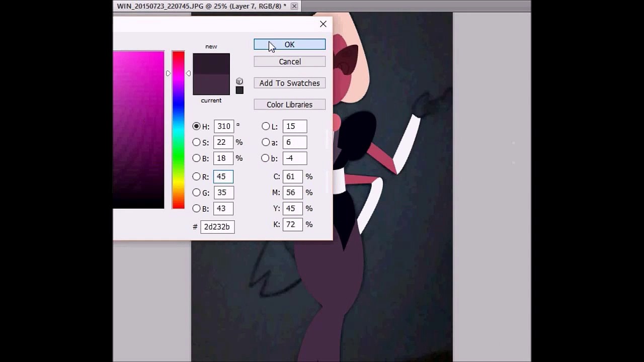Image resolution: width=644 pixels, height=362 pixels.
Task: Select the L lightness radio button
Action: click(x=265, y=126)
